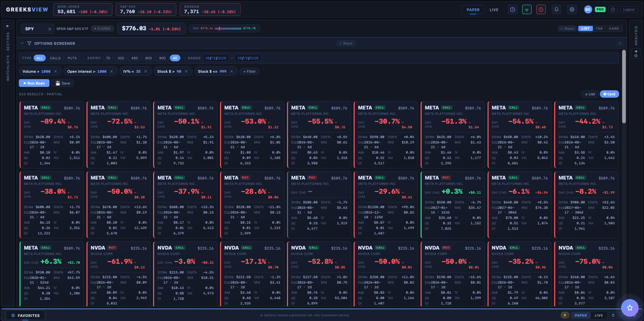
Task: Clear the SPY ticker with its X
Action: (x=50, y=29)
